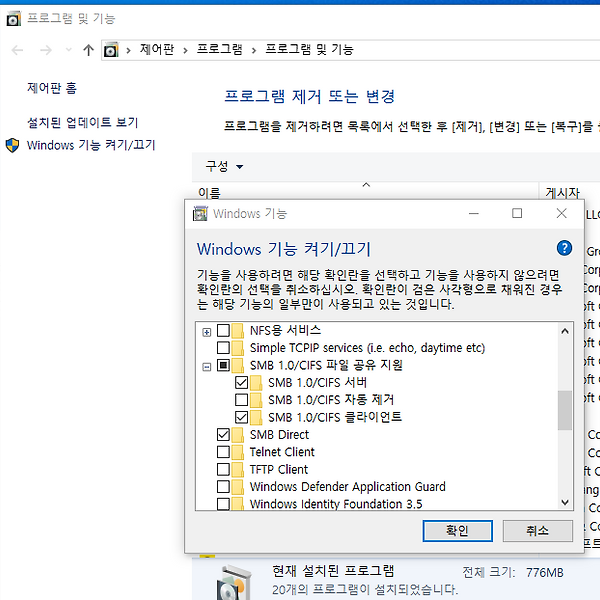
Task: Enable NFS용 서비스 checkbox
Action: click(223, 330)
